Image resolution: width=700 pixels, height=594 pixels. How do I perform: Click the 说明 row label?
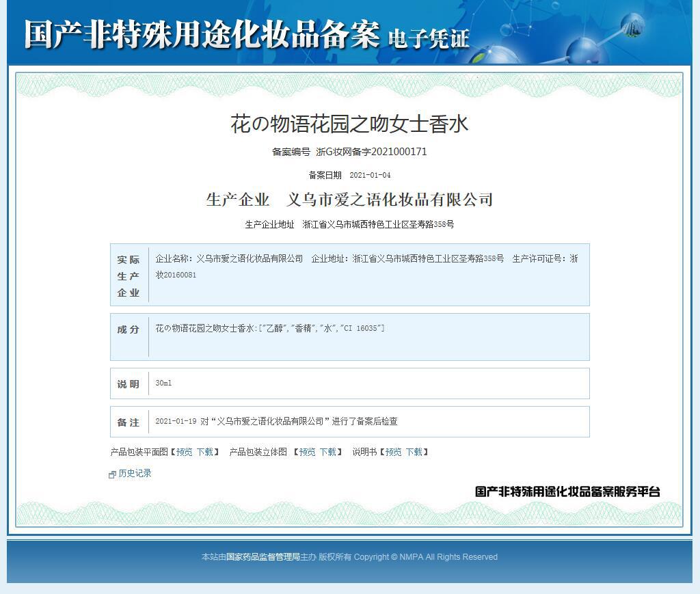click(x=129, y=384)
